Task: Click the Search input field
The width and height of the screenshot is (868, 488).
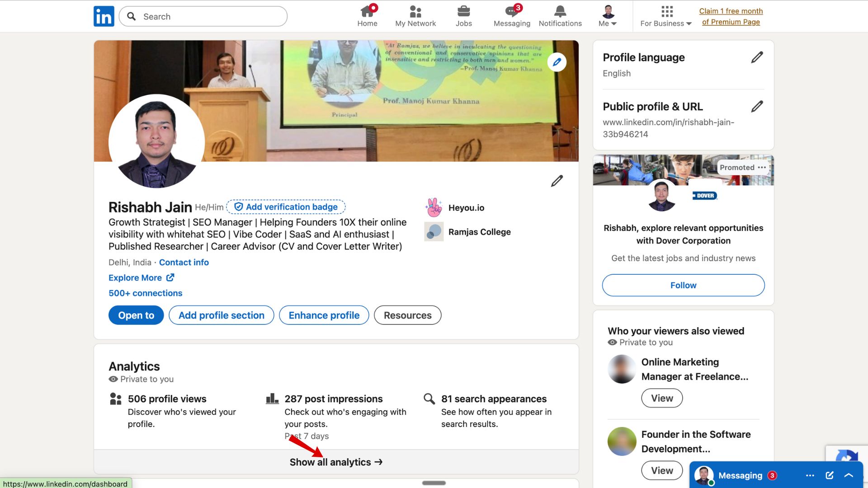Action: pos(208,17)
